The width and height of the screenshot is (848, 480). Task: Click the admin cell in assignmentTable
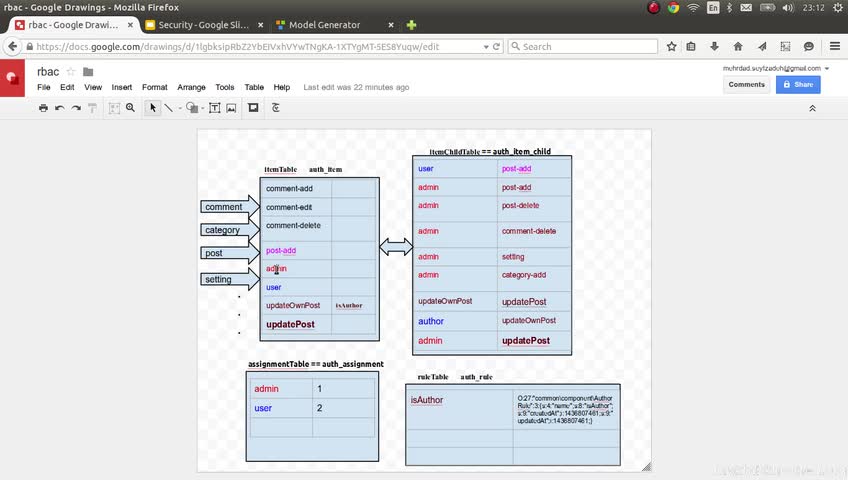pos(280,389)
